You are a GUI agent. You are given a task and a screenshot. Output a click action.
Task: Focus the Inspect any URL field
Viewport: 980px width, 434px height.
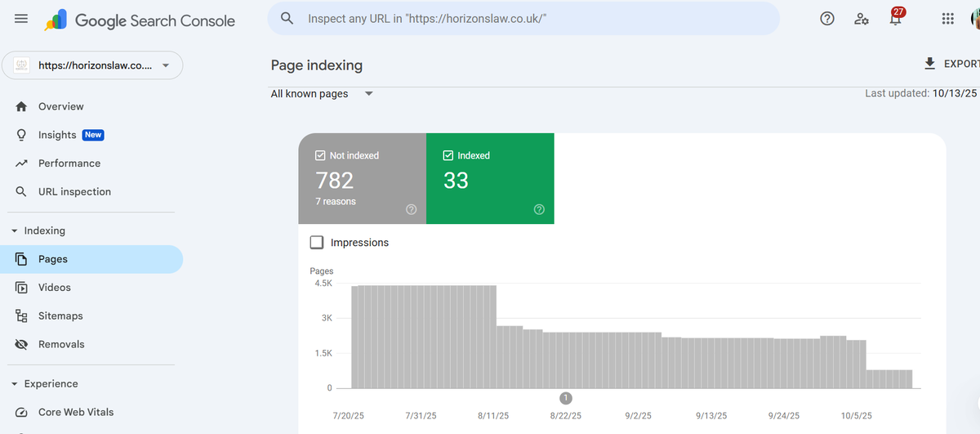(523, 18)
